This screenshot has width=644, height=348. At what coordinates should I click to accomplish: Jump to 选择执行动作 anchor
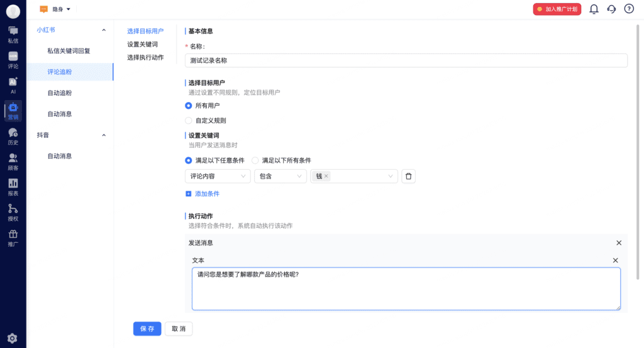pyautogui.click(x=145, y=57)
